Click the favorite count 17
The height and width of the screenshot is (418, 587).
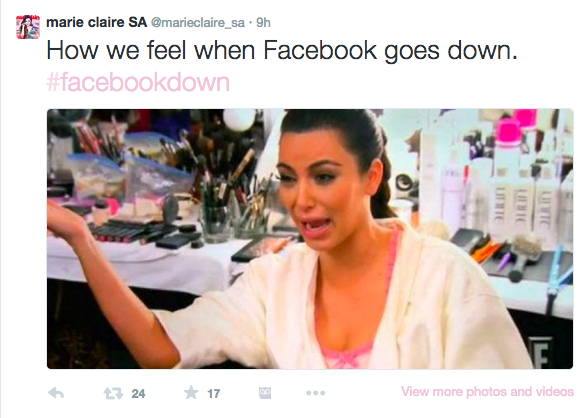click(213, 394)
